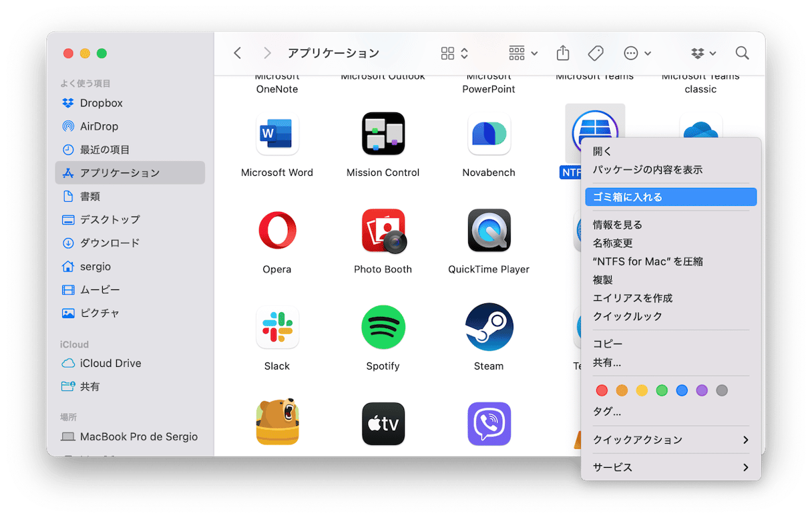Open デスクトップ in the sidebar
The height and width of the screenshot is (518, 812).
[130, 219]
